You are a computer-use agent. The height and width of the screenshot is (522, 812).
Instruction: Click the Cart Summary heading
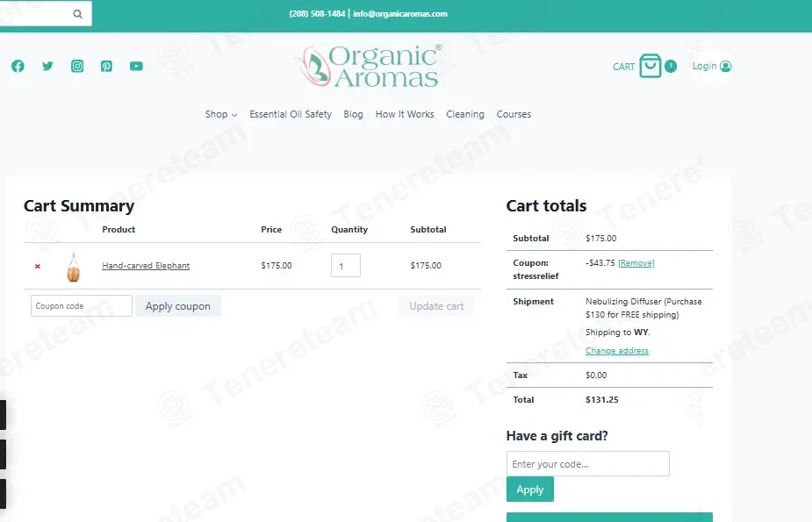(79, 206)
